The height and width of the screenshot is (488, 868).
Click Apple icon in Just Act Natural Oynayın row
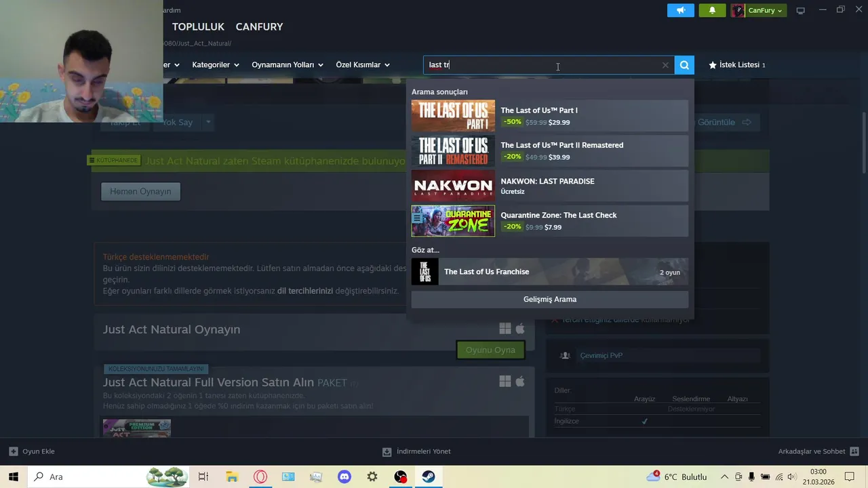click(520, 329)
